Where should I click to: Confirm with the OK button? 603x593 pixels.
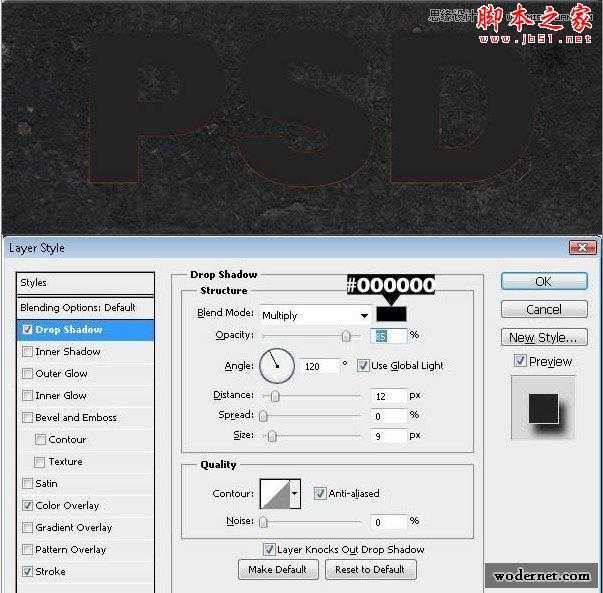coord(544,282)
